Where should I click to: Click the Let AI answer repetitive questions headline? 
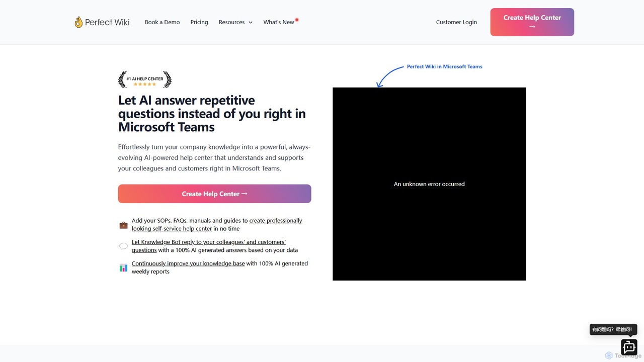pos(212,114)
